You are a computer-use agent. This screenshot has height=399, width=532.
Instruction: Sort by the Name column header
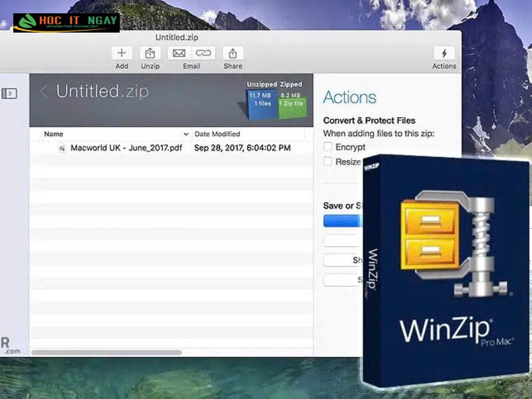[54, 134]
